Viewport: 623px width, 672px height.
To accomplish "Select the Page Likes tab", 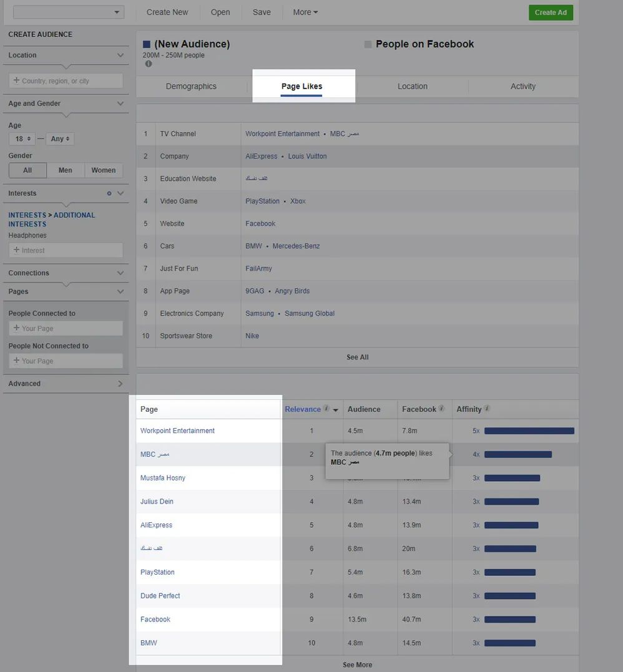I will 302,86.
